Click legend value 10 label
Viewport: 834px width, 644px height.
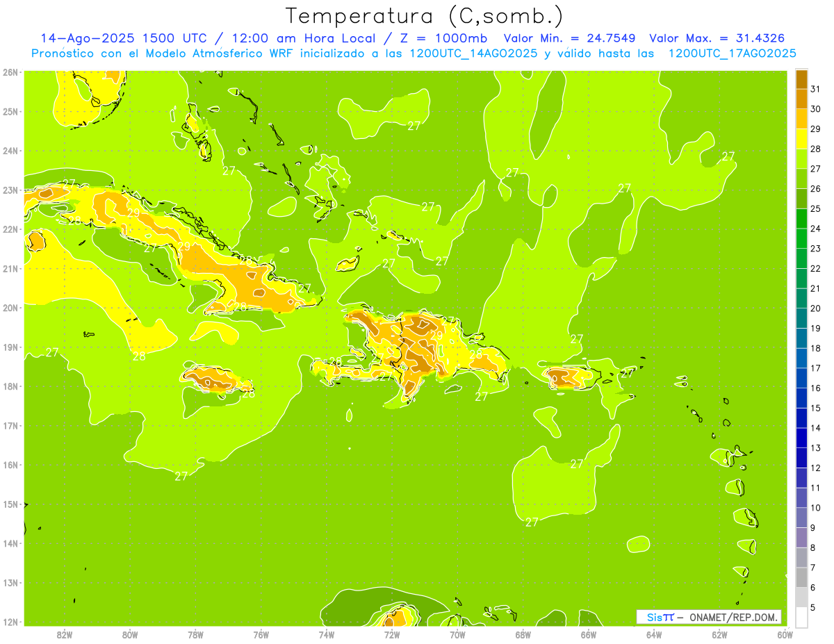click(815, 508)
